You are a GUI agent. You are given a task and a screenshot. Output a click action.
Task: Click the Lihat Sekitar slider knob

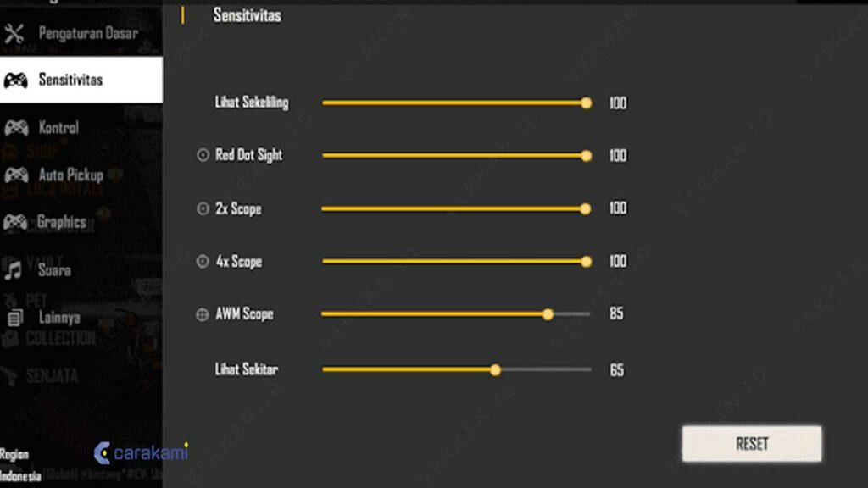(495, 369)
